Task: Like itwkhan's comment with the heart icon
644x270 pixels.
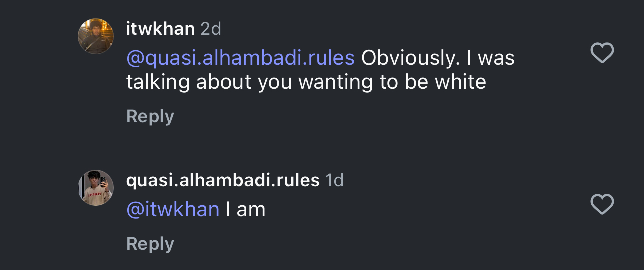Action: pyautogui.click(x=602, y=53)
